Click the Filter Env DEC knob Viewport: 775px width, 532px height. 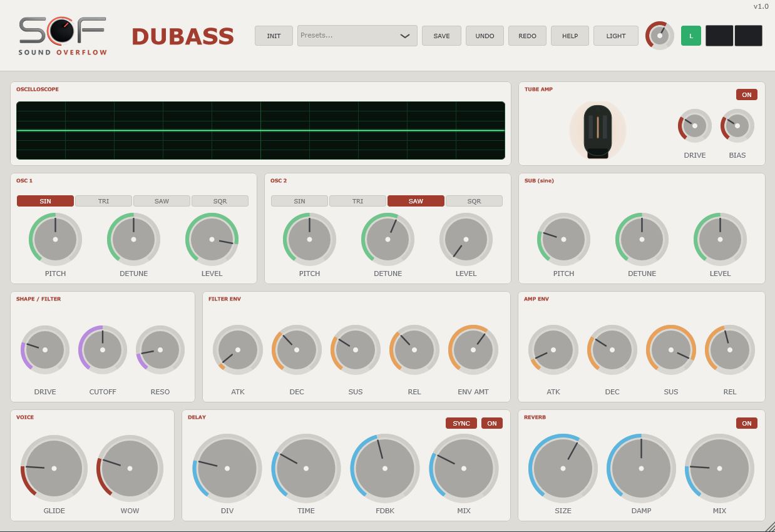[297, 350]
